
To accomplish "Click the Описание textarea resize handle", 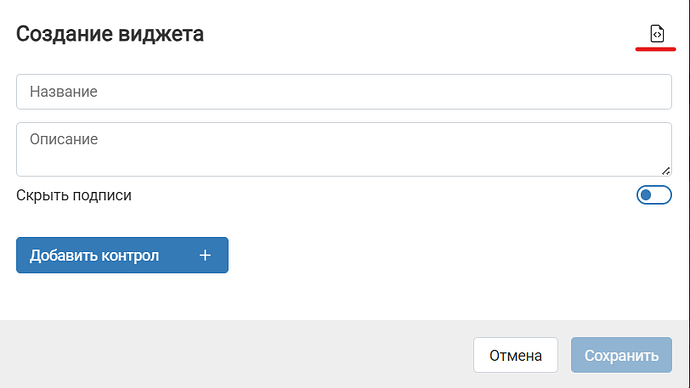I will [666, 171].
